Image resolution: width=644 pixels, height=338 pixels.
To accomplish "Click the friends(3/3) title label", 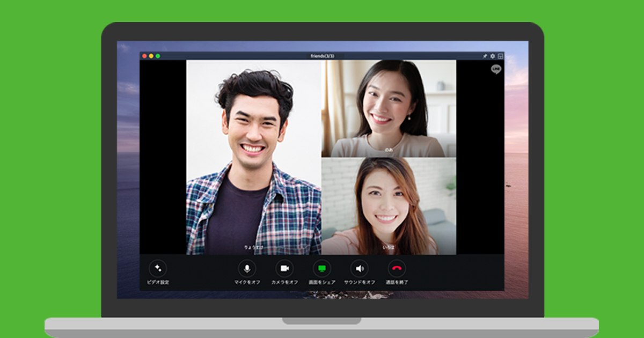I will tap(322, 56).
